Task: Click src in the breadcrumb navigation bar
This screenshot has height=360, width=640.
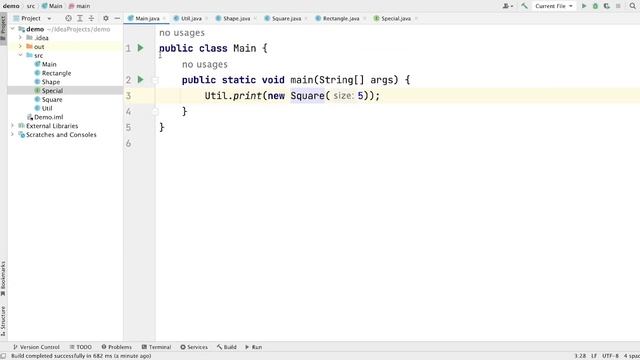Action: tap(31, 6)
